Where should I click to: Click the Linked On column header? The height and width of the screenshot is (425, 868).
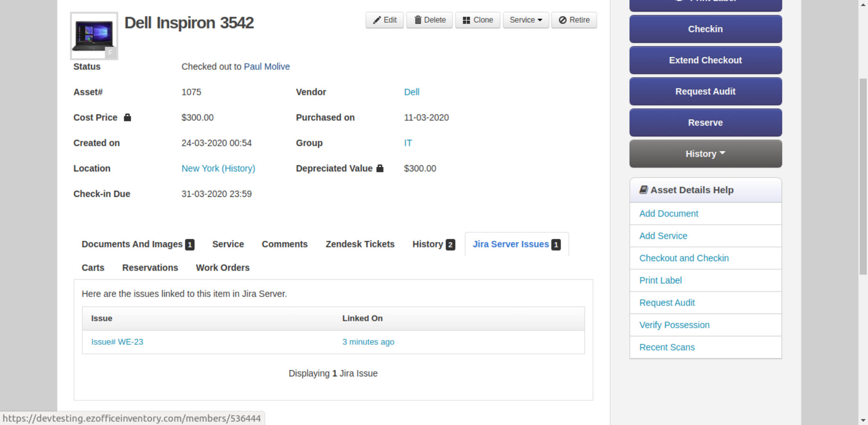(362, 318)
